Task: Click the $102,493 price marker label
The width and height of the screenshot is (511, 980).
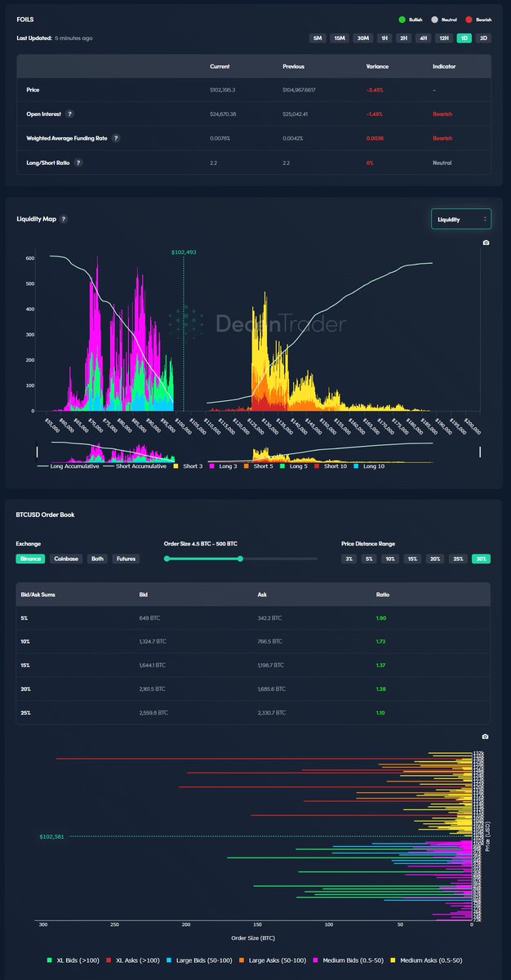Action: [184, 252]
